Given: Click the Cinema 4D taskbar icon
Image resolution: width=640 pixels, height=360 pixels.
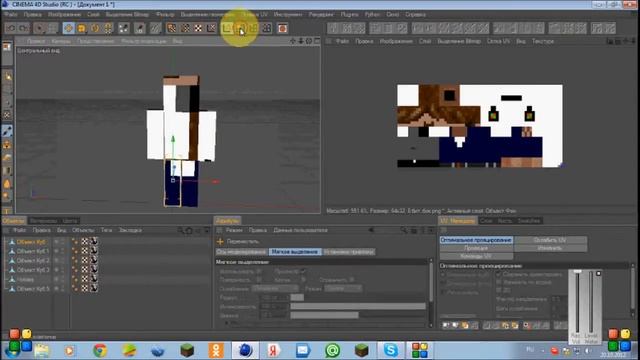Looking at the screenshot, I should pos(245,351).
